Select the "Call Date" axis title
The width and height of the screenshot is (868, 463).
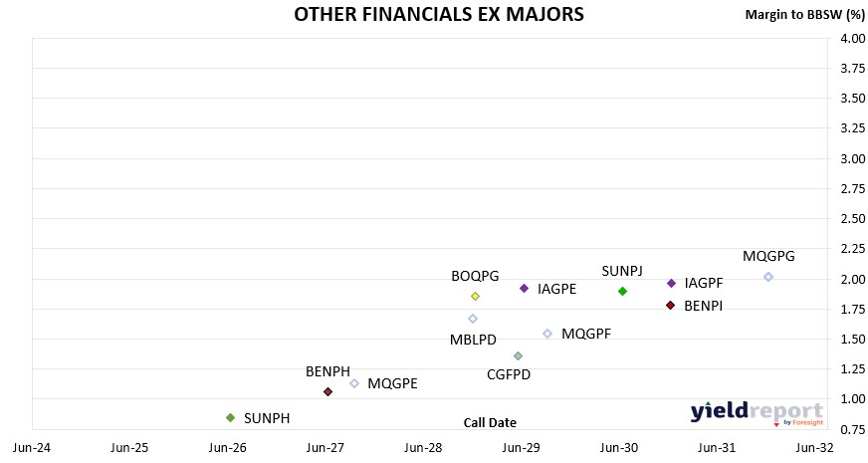pyautogui.click(x=490, y=422)
